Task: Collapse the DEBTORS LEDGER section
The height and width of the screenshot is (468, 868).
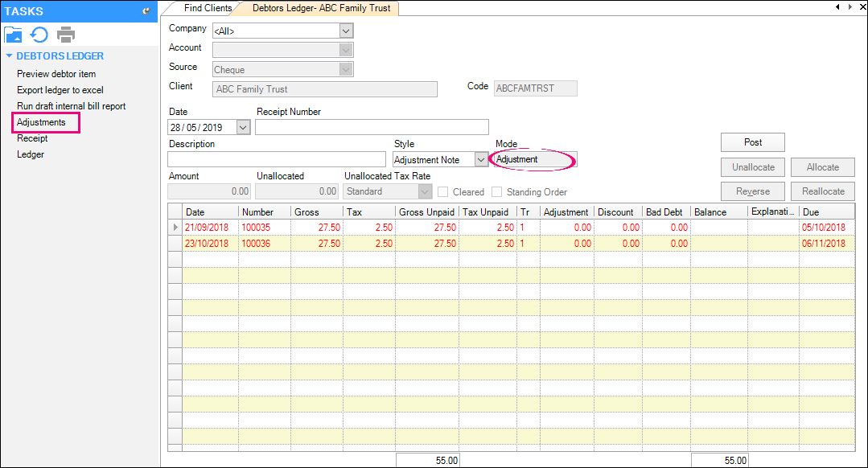Action: 9,55
